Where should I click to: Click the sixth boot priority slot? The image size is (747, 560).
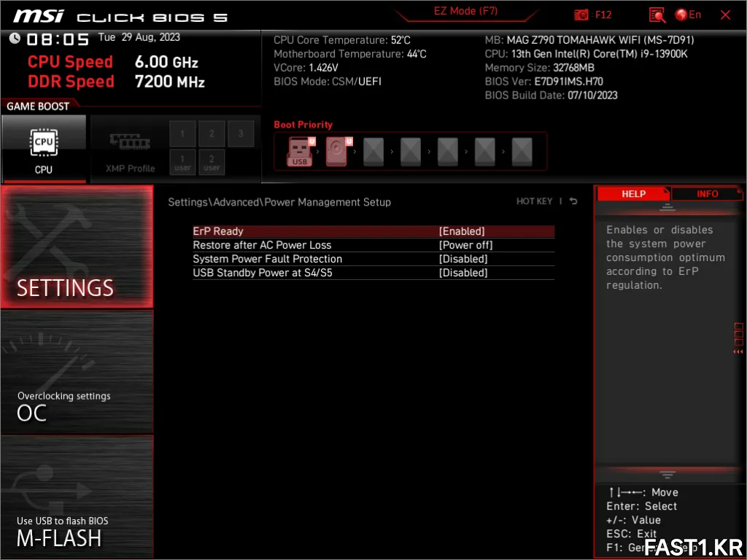(x=484, y=152)
